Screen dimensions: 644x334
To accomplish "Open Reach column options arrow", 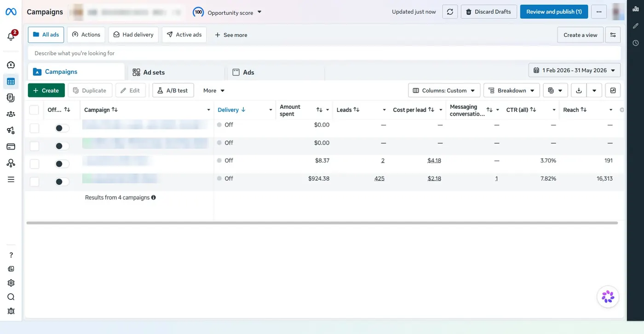I will pos(610,110).
